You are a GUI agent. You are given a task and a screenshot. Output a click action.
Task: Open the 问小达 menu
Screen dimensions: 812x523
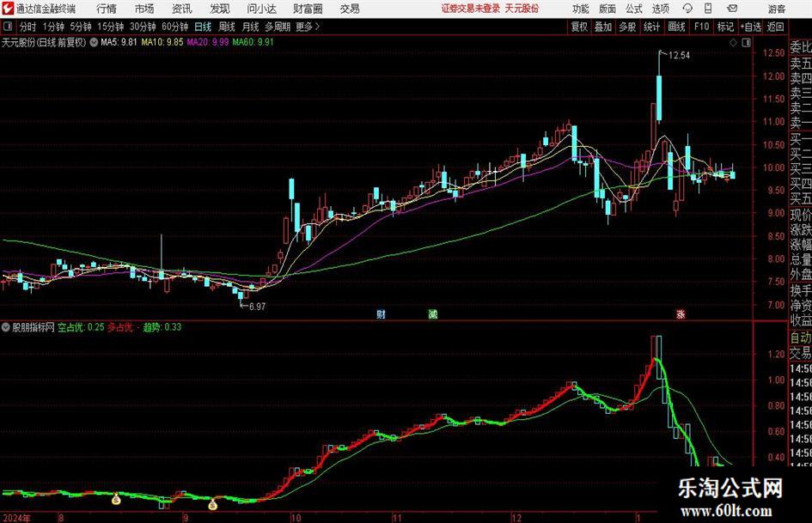point(261,9)
